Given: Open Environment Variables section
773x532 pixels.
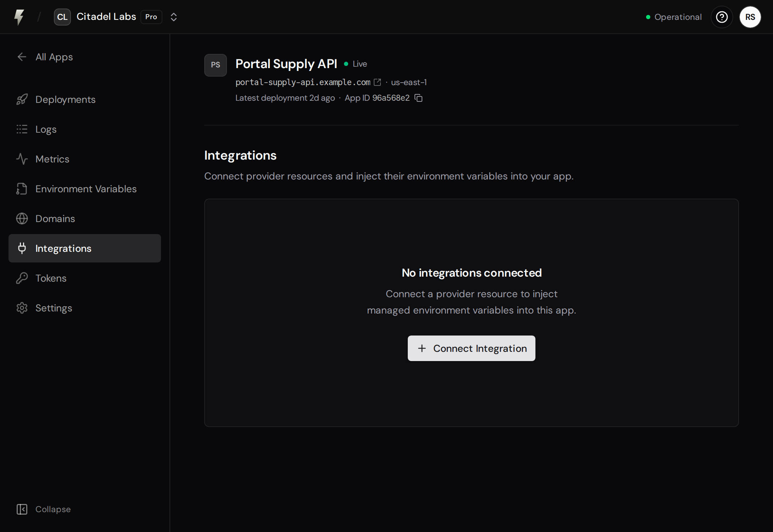Looking at the screenshot, I should 85,189.
